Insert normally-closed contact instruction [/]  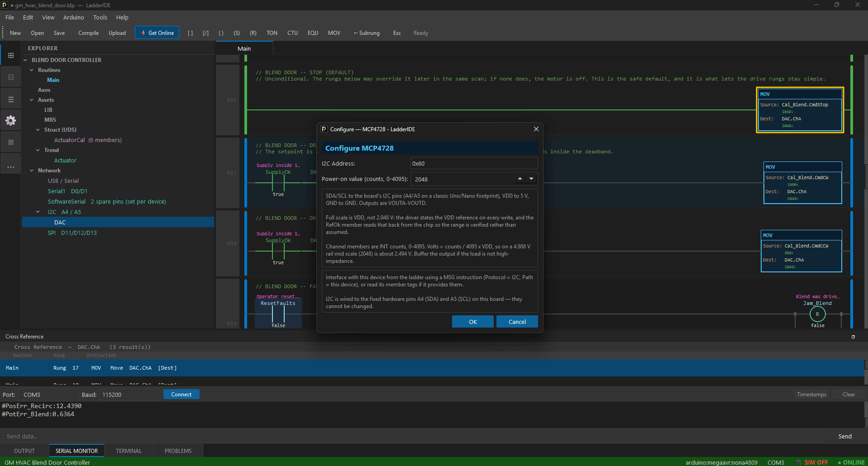[x=206, y=33]
